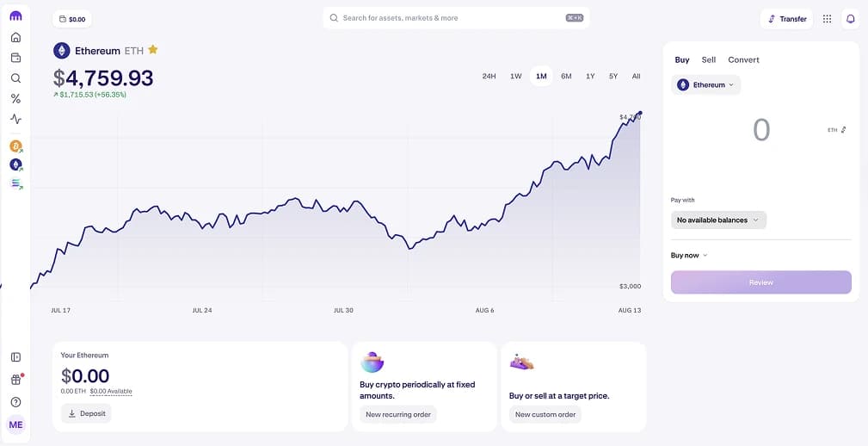Image resolution: width=868 pixels, height=446 pixels.
Task: Open the notifications bell
Action: (850, 18)
